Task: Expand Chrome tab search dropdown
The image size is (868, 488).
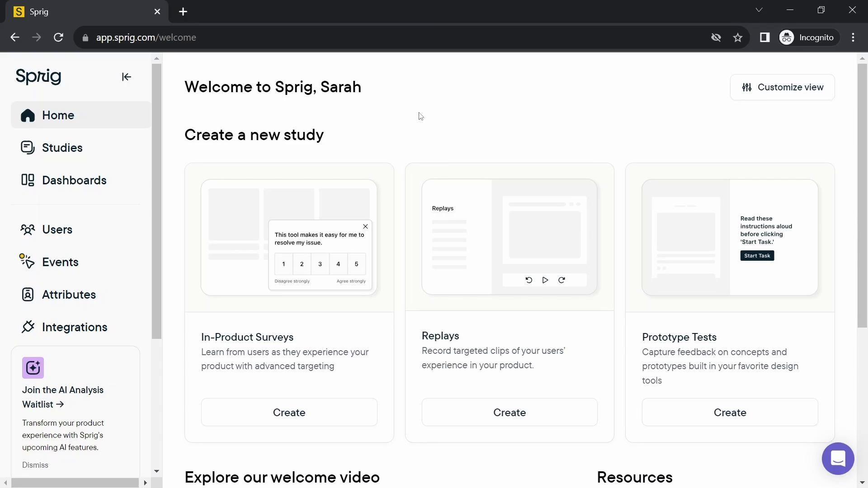Action: point(759,10)
